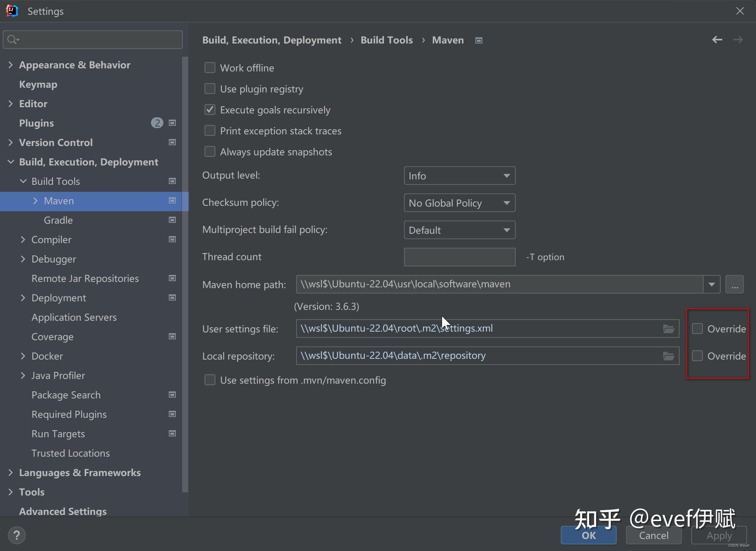
Task: Click project-level icon beside Maven breadcrumb
Action: tap(479, 40)
